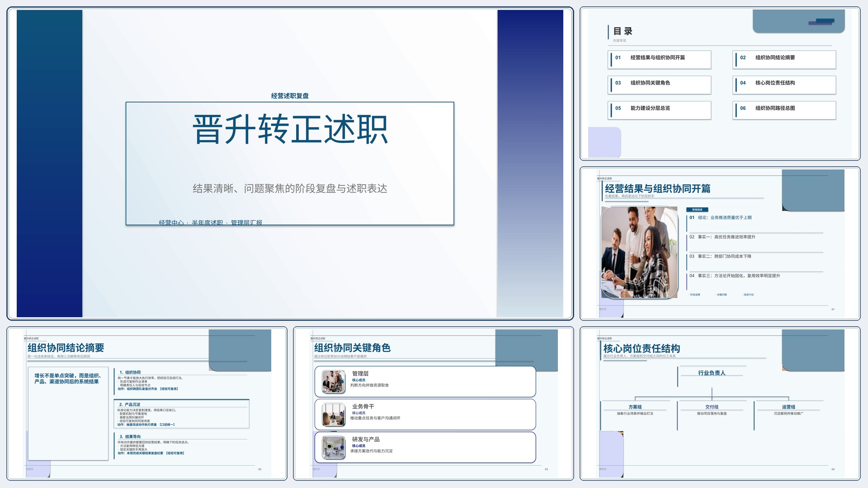Click contents entry 06 组织协同路径总图
The image size is (868, 488).
[x=784, y=110]
